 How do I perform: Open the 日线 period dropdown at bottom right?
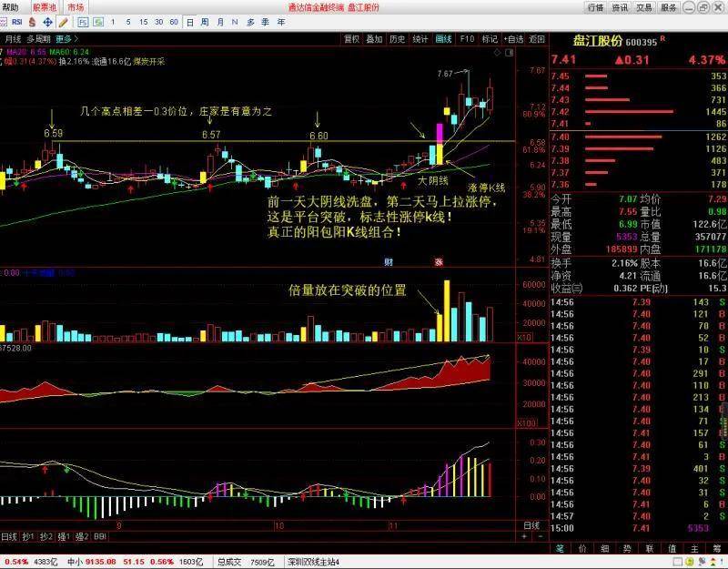(x=531, y=525)
